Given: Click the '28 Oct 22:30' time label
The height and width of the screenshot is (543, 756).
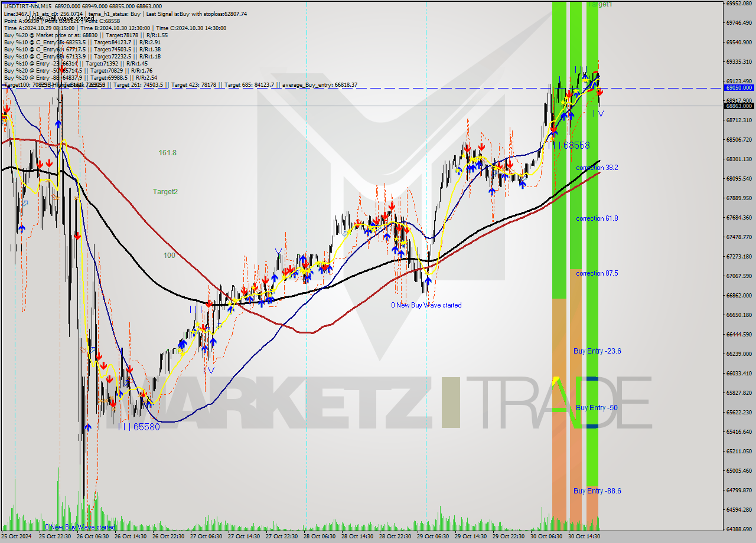Looking at the screenshot, I should click(395, 537).
